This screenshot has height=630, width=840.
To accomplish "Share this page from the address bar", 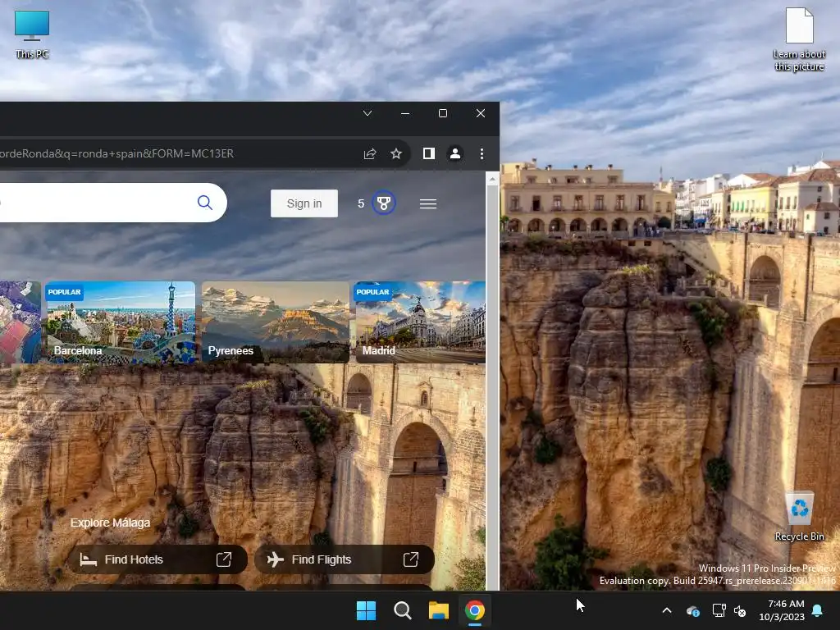I will coord(370,153).
